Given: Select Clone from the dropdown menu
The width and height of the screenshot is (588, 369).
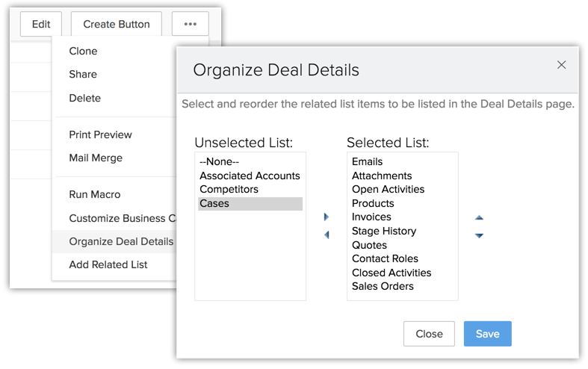Looking at the screenshot, I should click(83, 51).
